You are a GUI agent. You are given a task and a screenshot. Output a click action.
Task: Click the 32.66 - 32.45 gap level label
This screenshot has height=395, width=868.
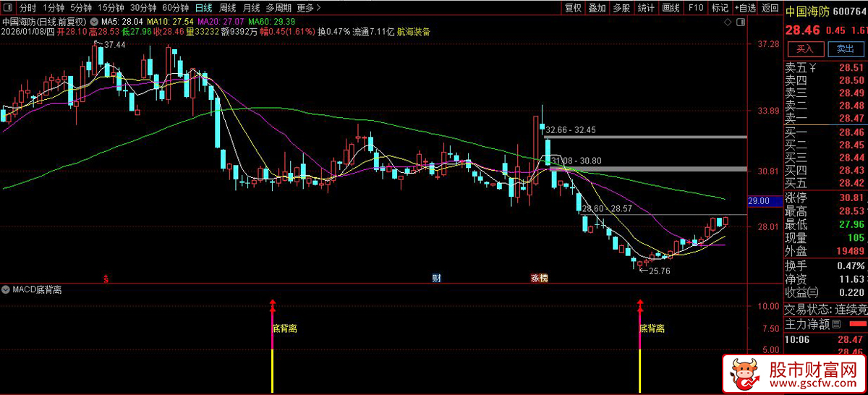click(571, 130)
